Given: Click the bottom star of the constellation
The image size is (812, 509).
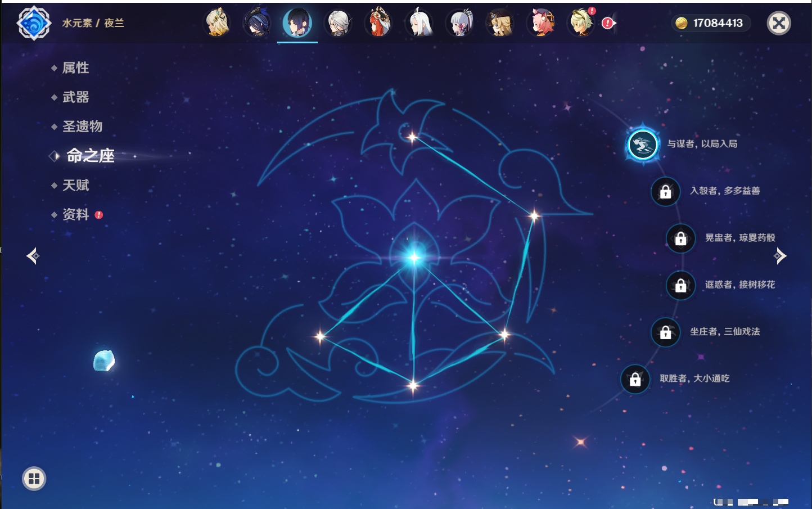Looking at the screenshot, I should (413, 386).
